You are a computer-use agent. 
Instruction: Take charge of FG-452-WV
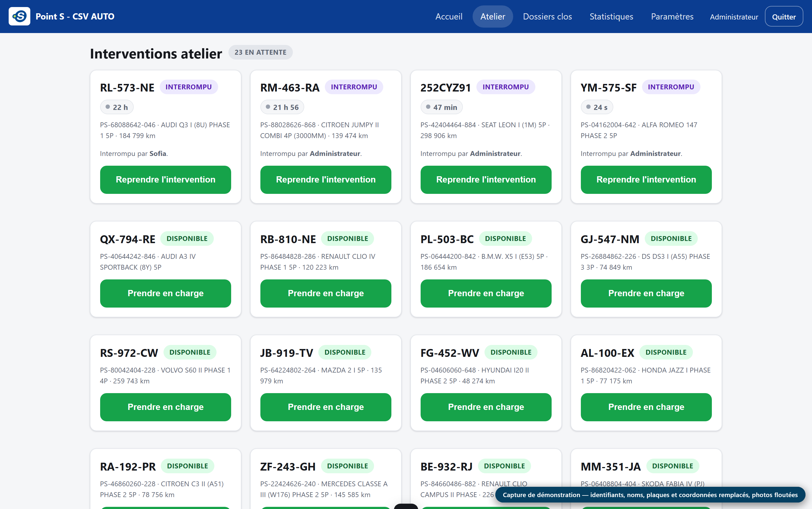pyautogui.click(x=486, y=407)
